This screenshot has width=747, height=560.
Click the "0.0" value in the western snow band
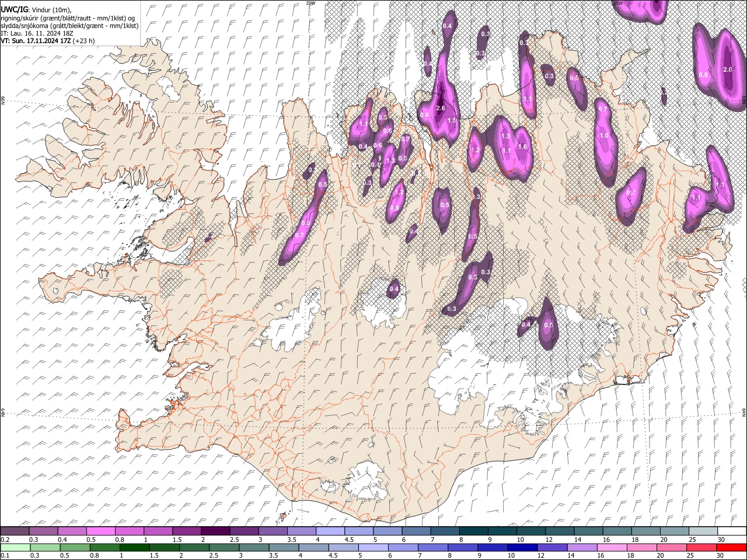click(306, 223)
